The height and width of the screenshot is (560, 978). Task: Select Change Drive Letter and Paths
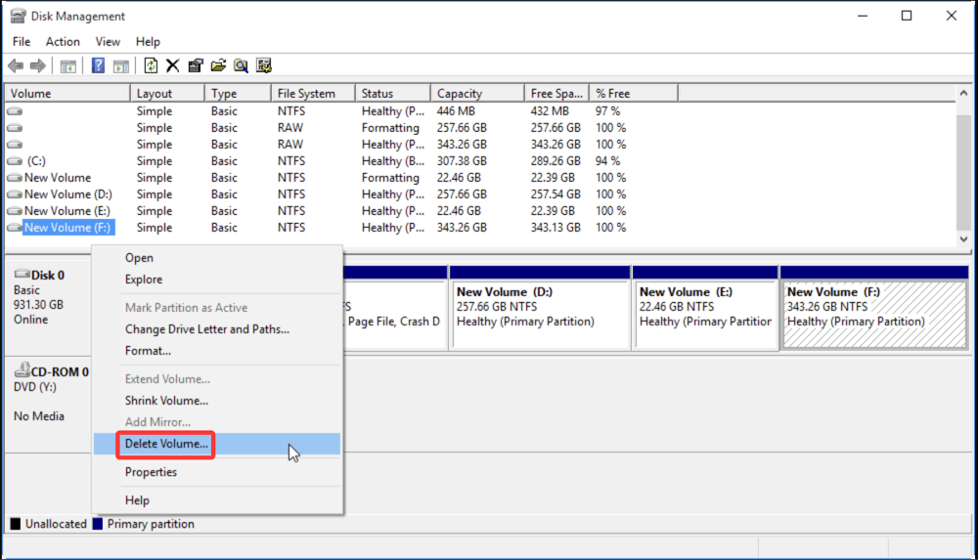(x=217, y=329)
